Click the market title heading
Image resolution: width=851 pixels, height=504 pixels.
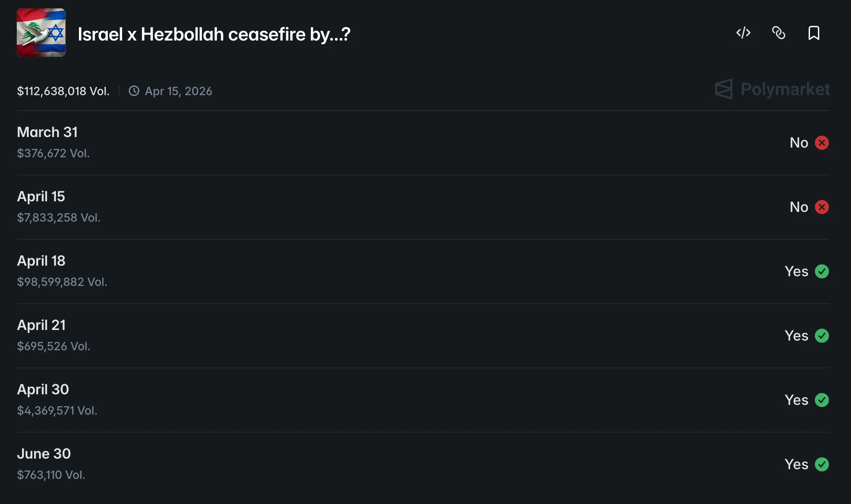(214, 34)
